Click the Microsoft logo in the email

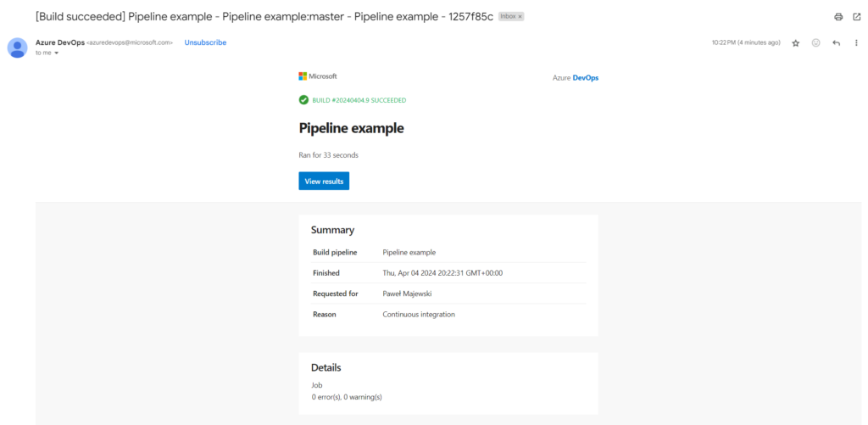pos(318,76)
